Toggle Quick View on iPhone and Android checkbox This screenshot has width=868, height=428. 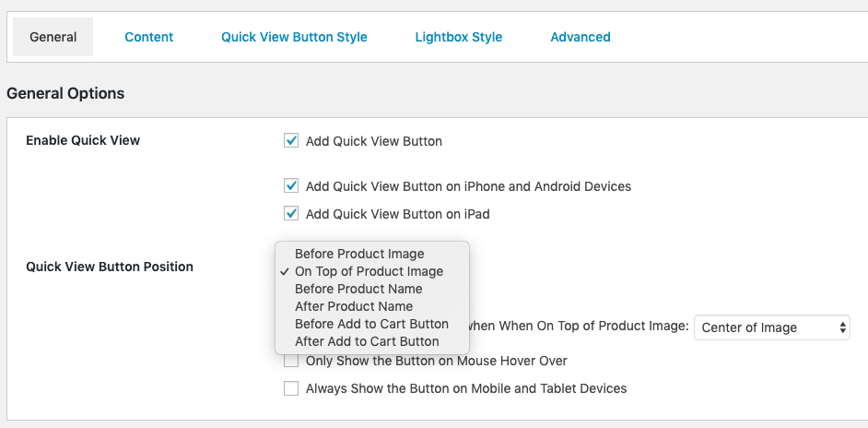coord(291,186)
